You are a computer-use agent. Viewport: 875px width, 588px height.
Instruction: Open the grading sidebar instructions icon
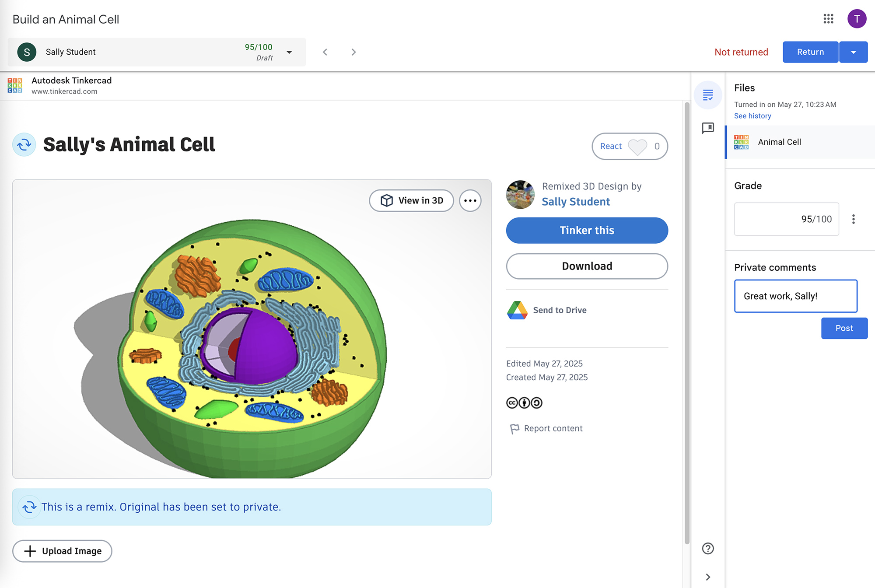click(708, 95)
